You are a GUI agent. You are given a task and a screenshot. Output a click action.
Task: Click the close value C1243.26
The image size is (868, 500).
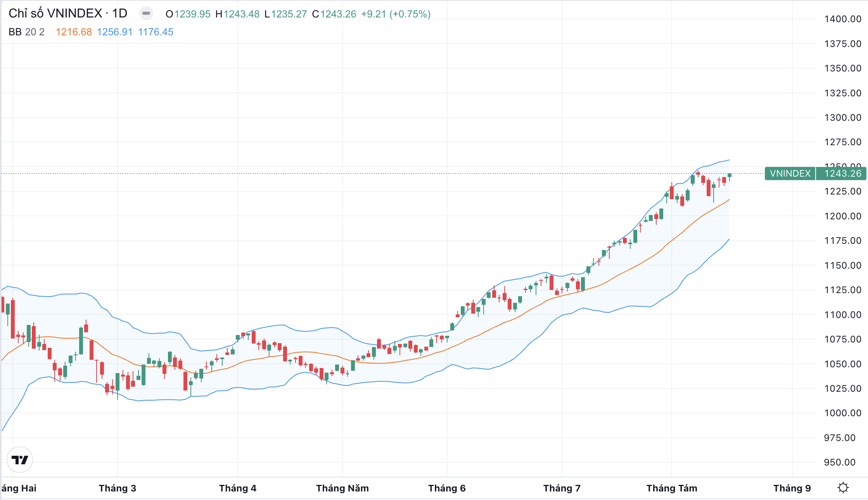(334, 14)
